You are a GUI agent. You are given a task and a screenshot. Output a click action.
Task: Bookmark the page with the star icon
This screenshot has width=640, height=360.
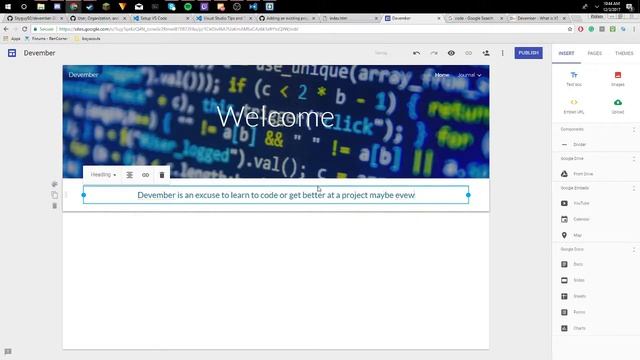tap(570, 29)
